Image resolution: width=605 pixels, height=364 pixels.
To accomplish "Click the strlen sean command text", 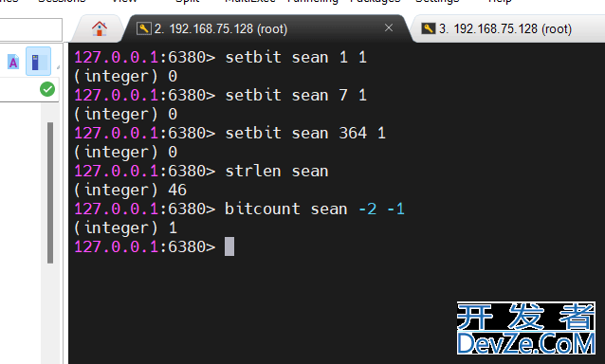I will (277, 171).
